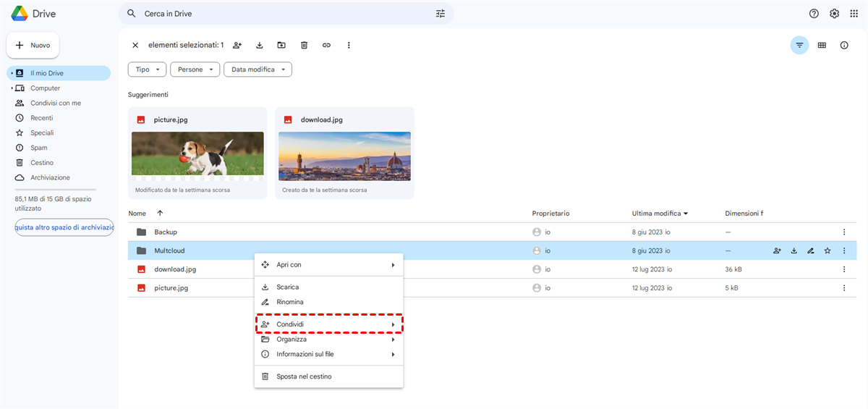
Task: Show details info icon at top right
Action: click(x=844, y=45)
